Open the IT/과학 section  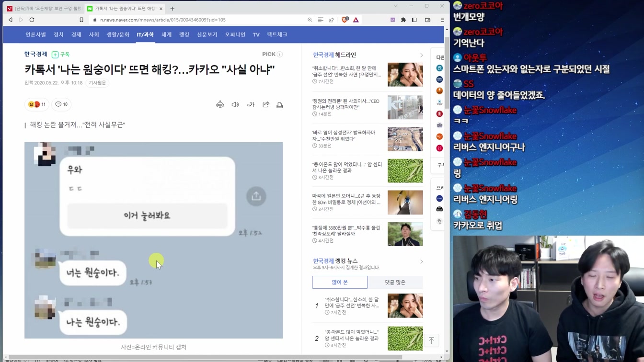[x=145, y=34]
